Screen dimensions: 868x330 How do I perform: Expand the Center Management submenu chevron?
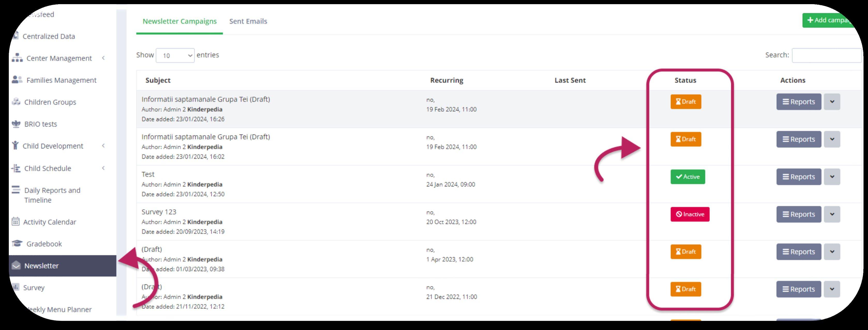(x=103, y=58)
